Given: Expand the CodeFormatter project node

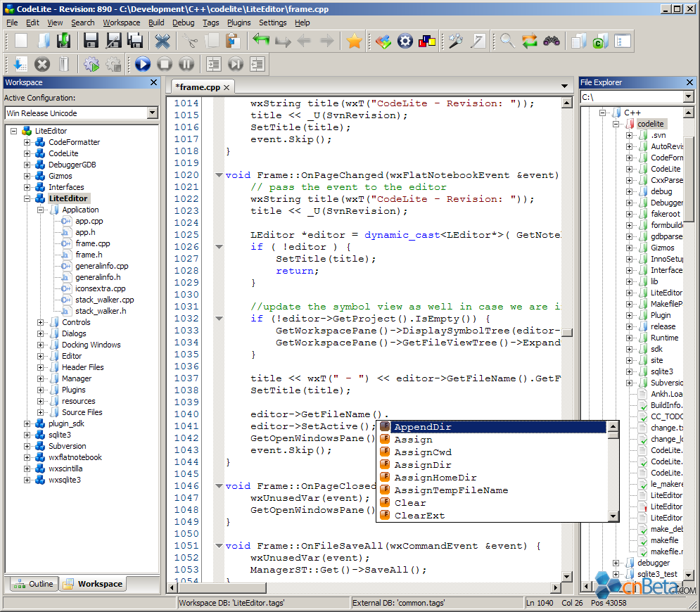Looking at the screenshot, I should 27,142.
